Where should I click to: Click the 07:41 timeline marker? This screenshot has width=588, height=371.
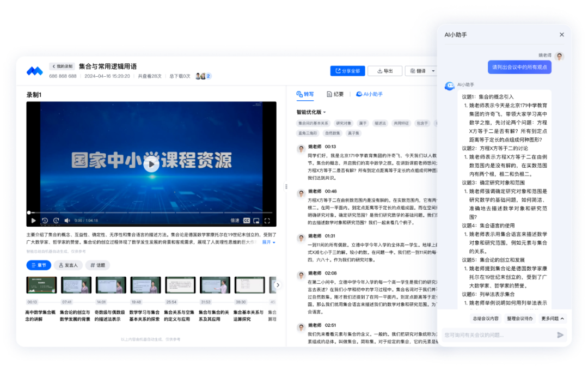tap(67, 302)
